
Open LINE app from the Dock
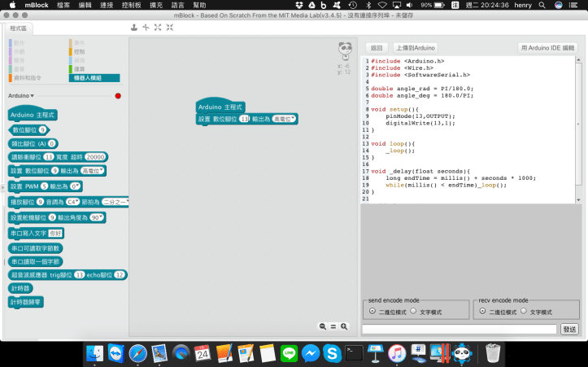point(288,353)
